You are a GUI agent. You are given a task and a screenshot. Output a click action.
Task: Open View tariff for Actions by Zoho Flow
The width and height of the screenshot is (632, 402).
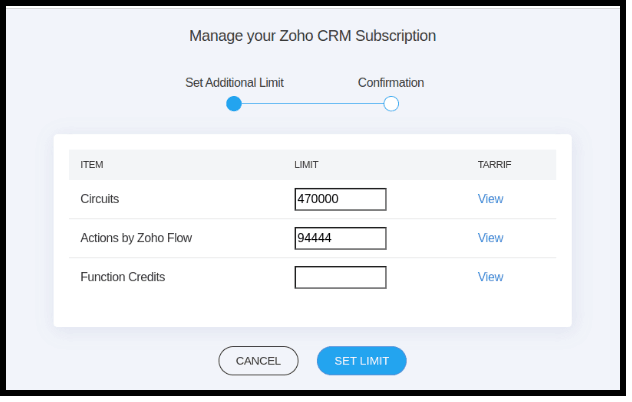[x=490, y=238]
